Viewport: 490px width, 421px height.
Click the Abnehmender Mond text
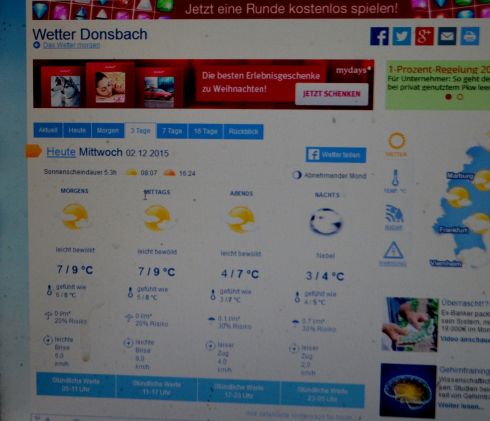[x=335, y=176]
